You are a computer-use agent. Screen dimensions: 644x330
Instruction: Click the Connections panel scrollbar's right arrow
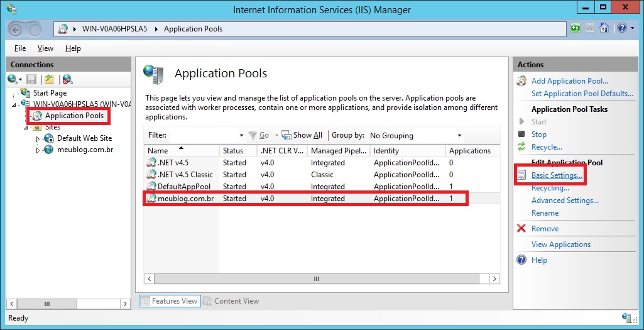[125, 304]
